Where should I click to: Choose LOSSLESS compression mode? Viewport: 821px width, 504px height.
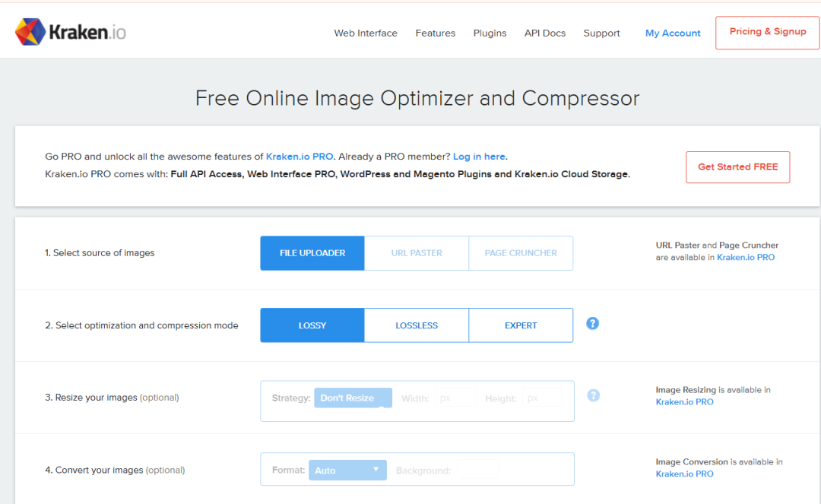(x=417, y=325)
